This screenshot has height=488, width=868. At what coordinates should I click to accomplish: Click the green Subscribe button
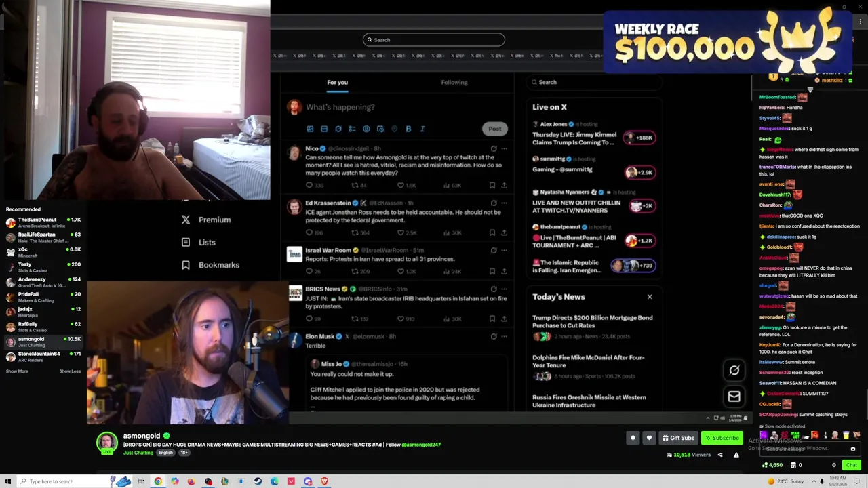(722, 438)
